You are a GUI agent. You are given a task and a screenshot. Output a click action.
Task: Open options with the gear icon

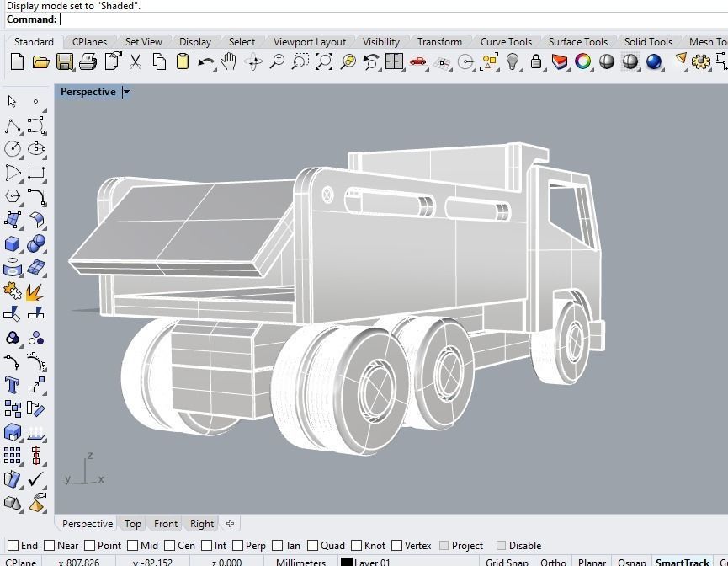point(700,61)
